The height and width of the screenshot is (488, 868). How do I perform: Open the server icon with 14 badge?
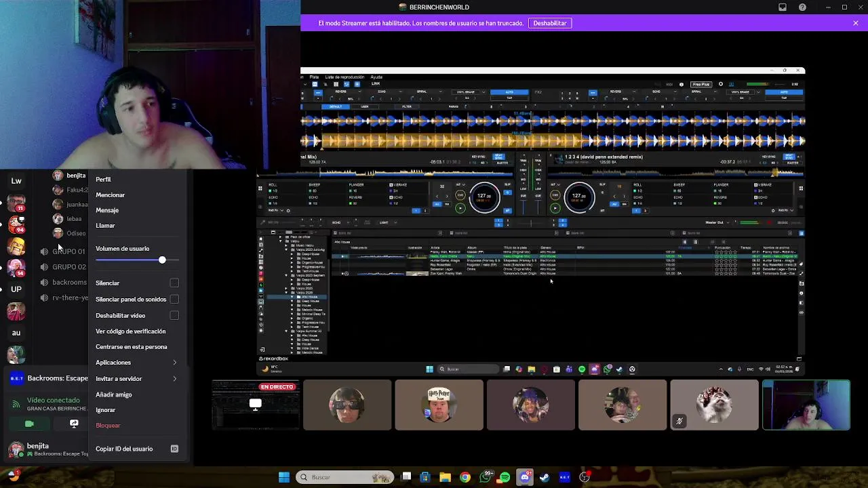(x=16, y=268)
